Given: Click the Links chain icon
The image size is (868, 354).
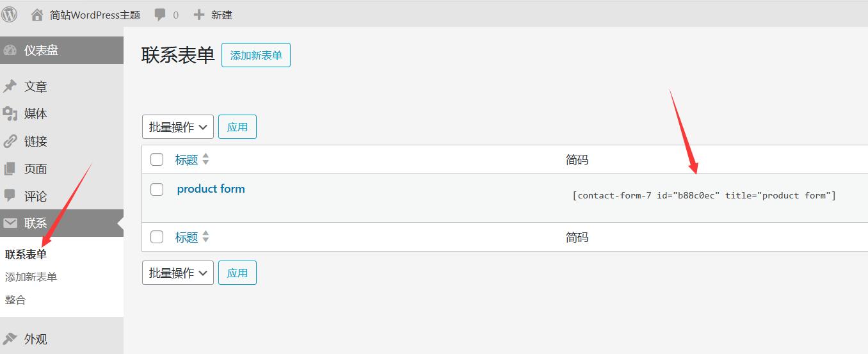Looking at the screenshot, I should tap(10, 141).
